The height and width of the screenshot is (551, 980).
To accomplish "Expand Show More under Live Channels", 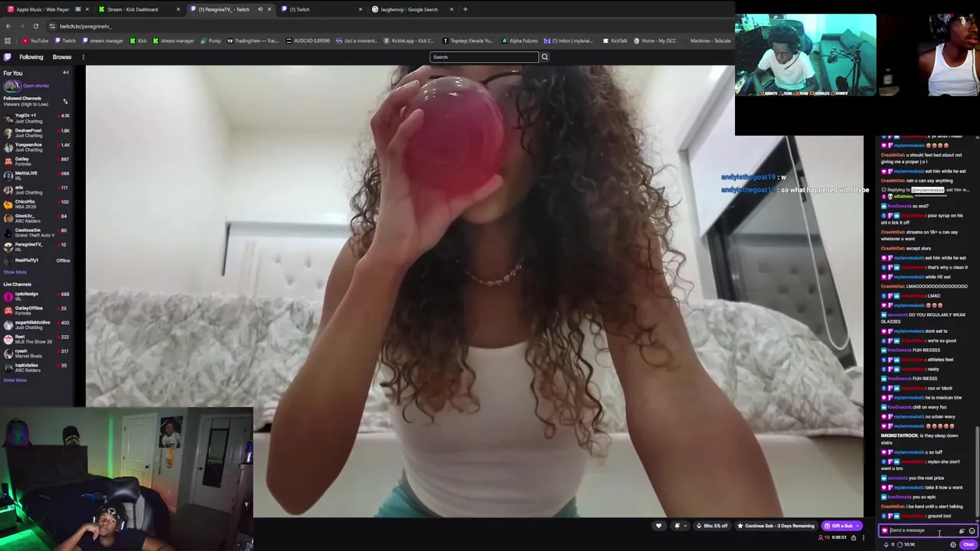I will pos(15,380).
